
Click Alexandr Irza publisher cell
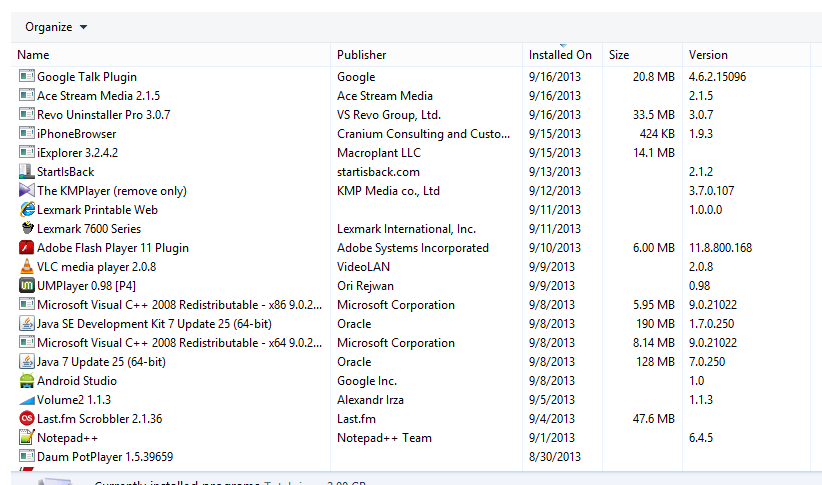click(x=370, y=400)
